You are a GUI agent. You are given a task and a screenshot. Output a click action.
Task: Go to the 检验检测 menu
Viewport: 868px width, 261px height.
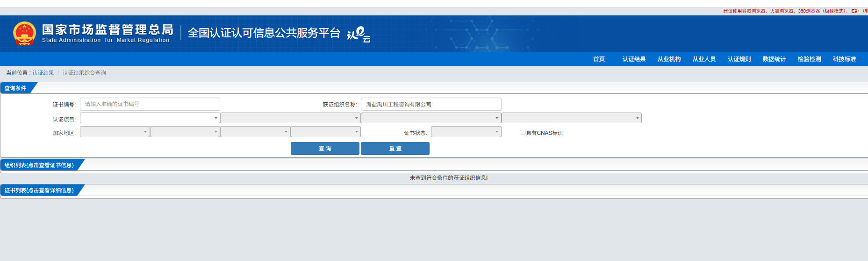click(809, 59)
